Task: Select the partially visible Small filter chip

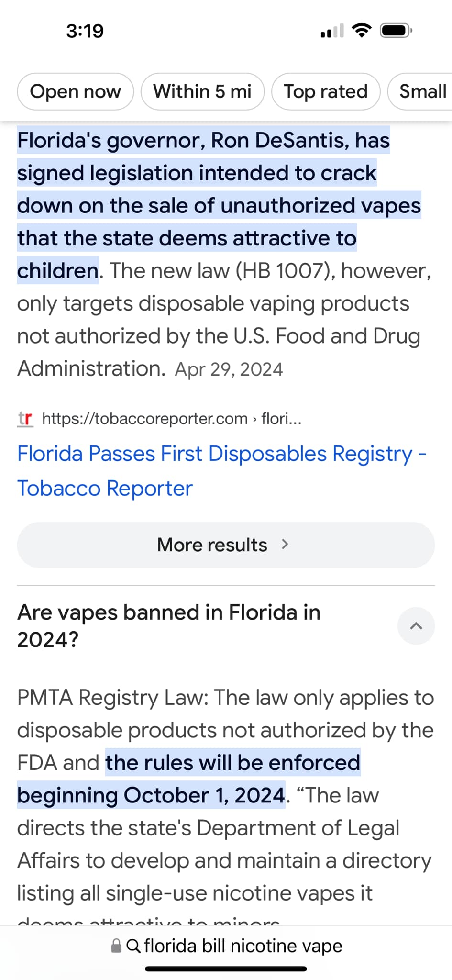Action: click(x=420, y=91)
